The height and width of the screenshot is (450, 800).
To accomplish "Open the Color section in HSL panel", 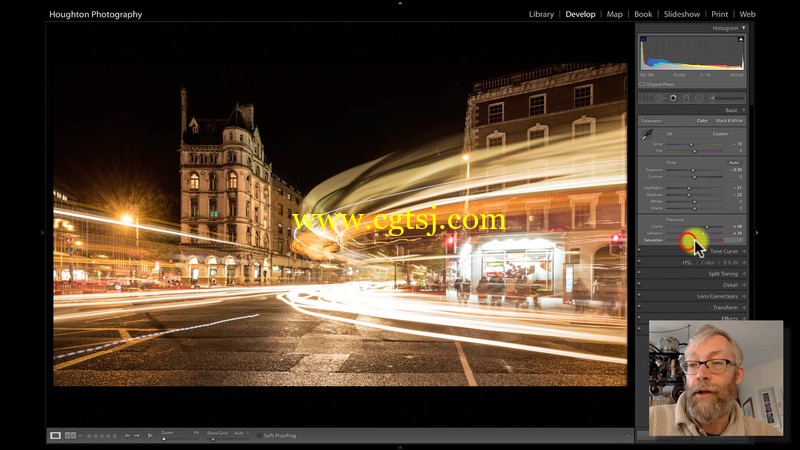I will 708,263.
